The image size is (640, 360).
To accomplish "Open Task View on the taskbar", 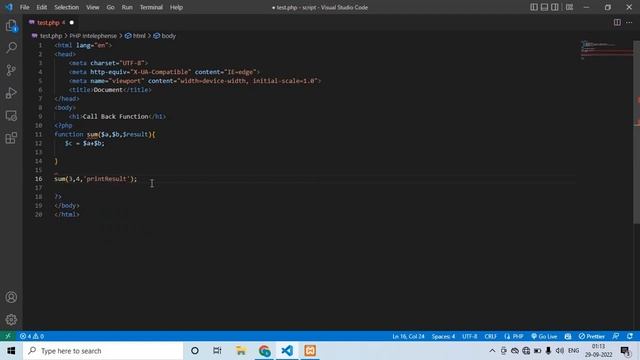I will [x=217, y=351].
